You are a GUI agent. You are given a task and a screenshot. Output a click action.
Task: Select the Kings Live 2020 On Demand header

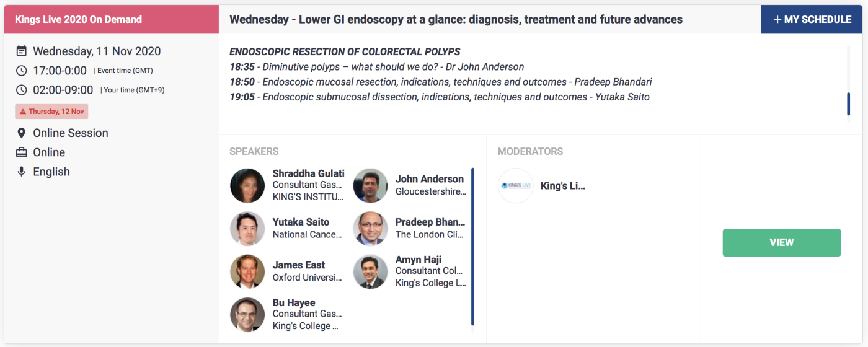pyautogui.click(x=112, y=19)
